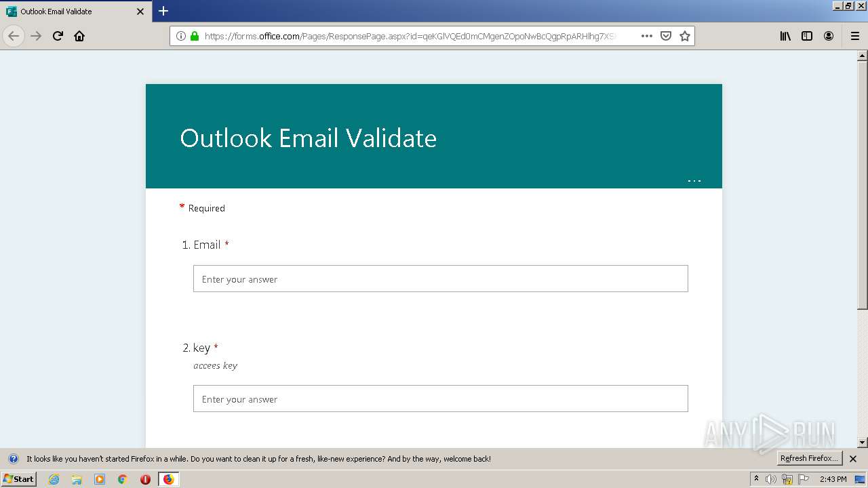Focus the key answer field
Viewport: 868px width, 488px height.
point(441,399)
